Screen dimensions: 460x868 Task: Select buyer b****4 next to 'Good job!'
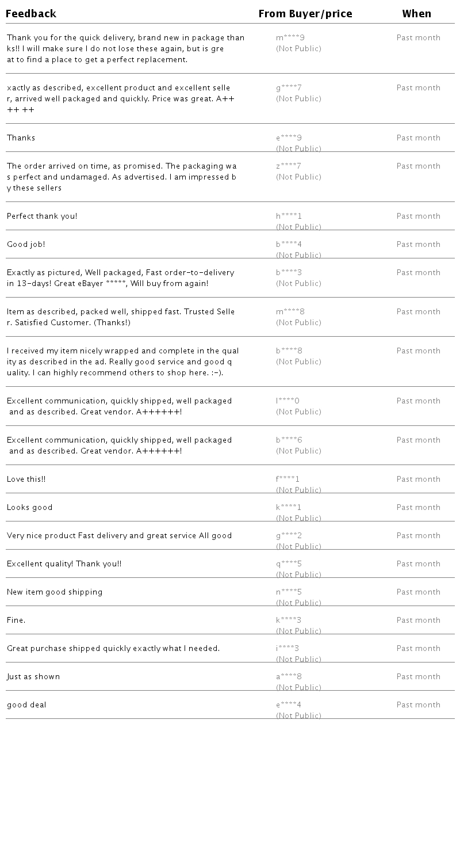coord(289,245)
